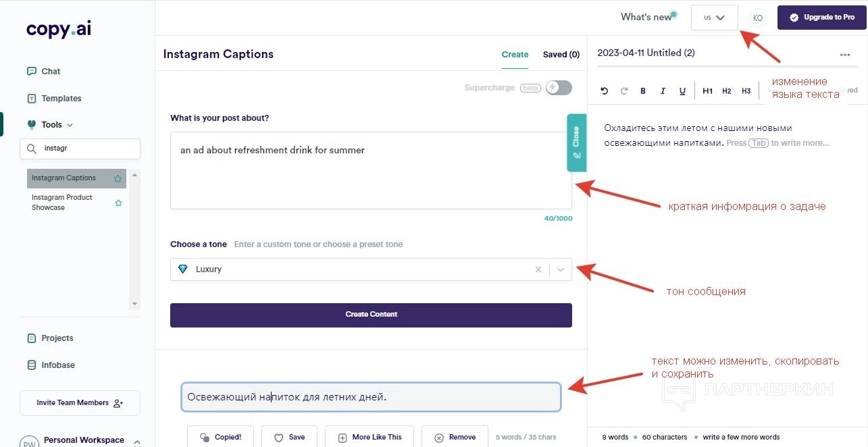
Task: Remove the generated caption
Action: coord(455,438)
